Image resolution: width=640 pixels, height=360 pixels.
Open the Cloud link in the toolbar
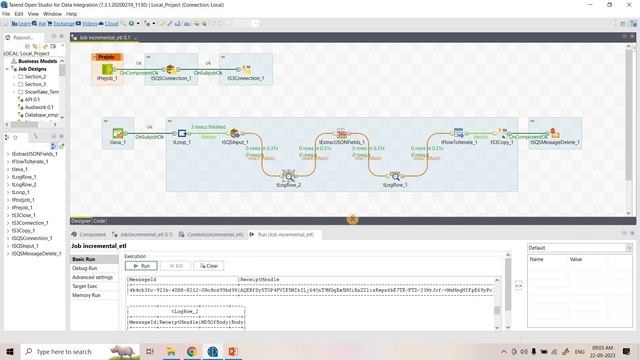(x=108, y=24)
